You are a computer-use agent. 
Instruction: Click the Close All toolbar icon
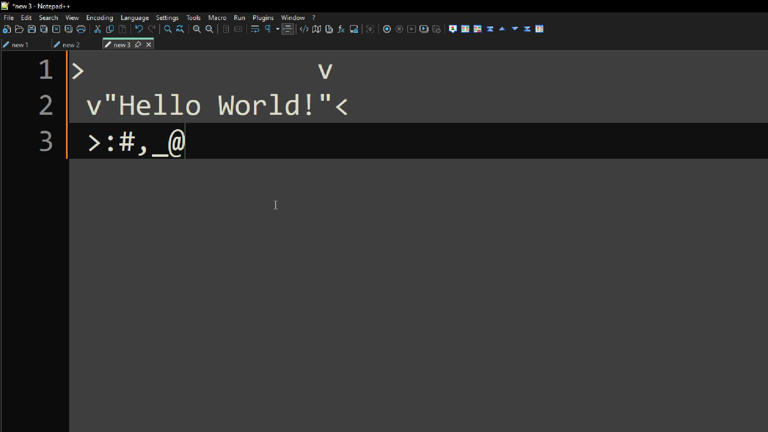point(69,29)
